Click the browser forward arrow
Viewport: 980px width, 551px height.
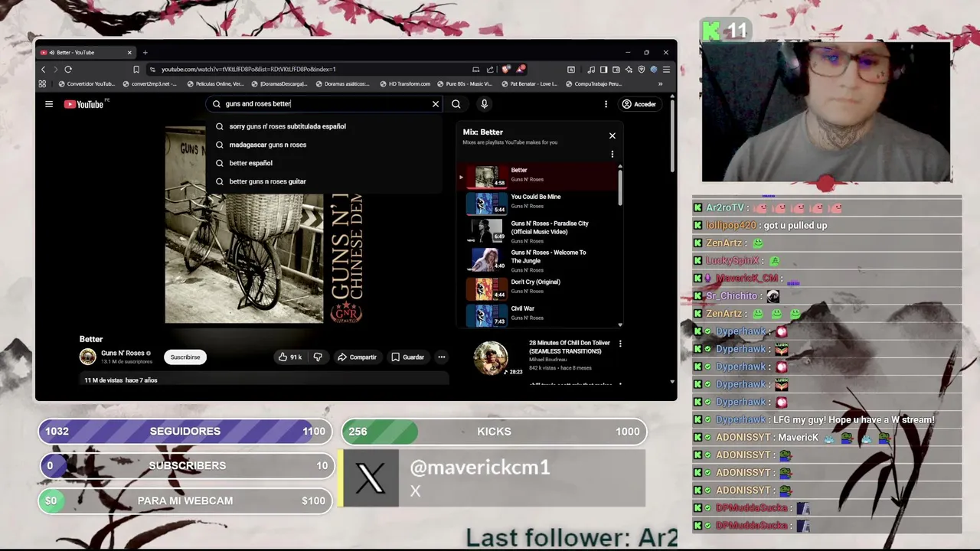coord(55,69)
